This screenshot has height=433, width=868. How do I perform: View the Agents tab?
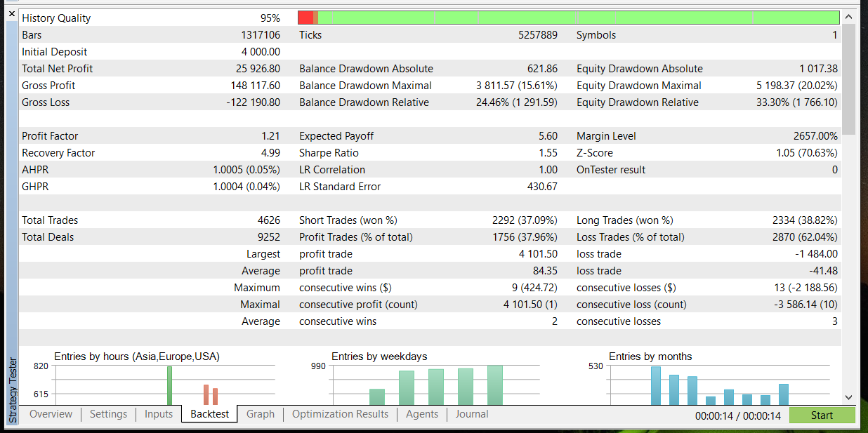421,414
